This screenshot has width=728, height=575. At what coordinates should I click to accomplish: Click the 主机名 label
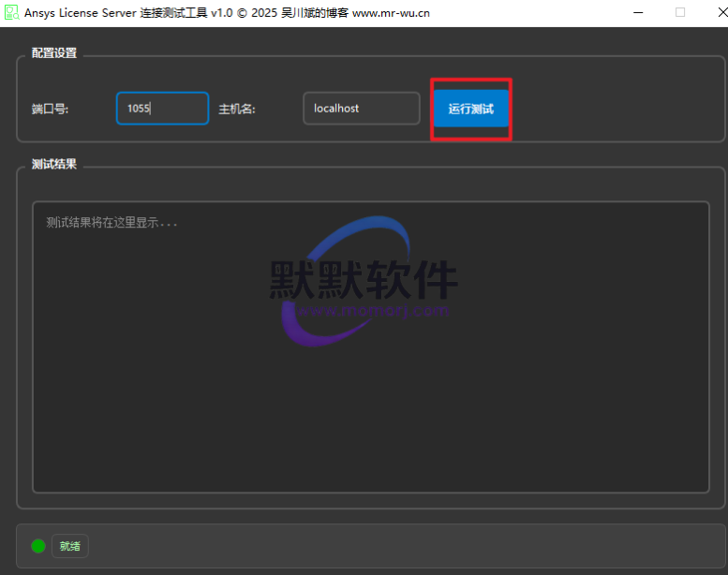[x=237, y=109]
